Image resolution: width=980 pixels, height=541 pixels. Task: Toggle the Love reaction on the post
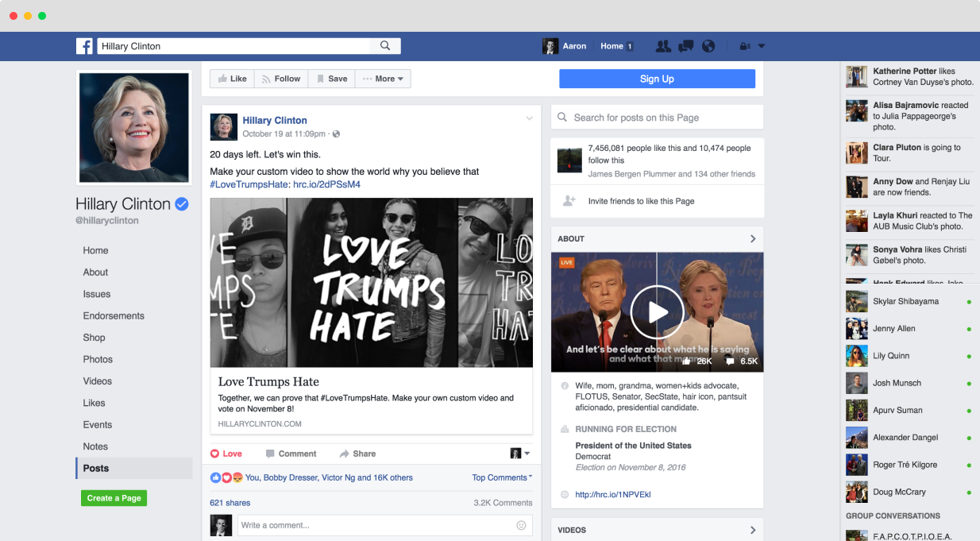point(226,454)
